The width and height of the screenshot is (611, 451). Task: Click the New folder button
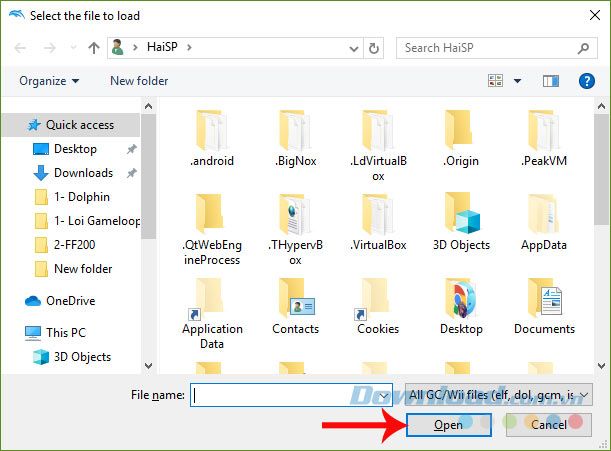(137, 81)
